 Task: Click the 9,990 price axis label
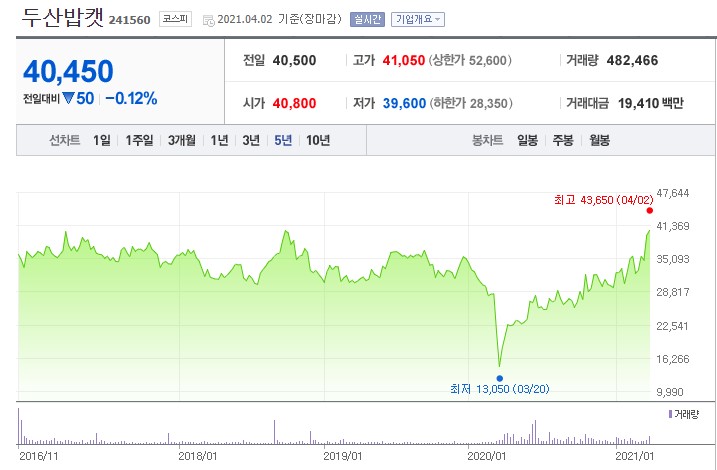670,392
